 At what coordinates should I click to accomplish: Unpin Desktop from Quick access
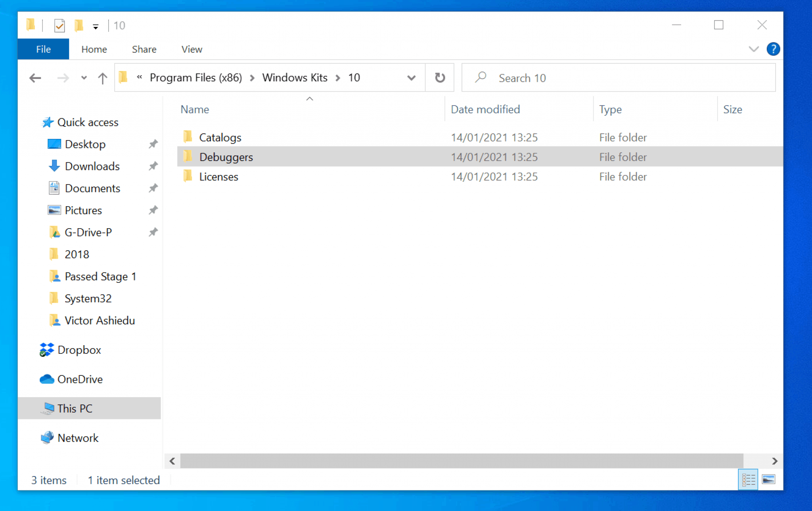coord(153,144)
